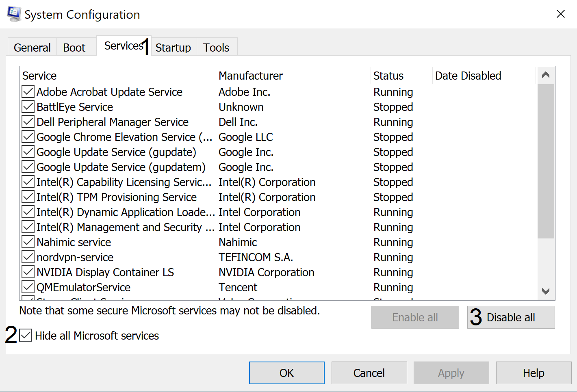Open the Boot tab
This screenshot has height=392, width=577.
(x=74, y=48)
